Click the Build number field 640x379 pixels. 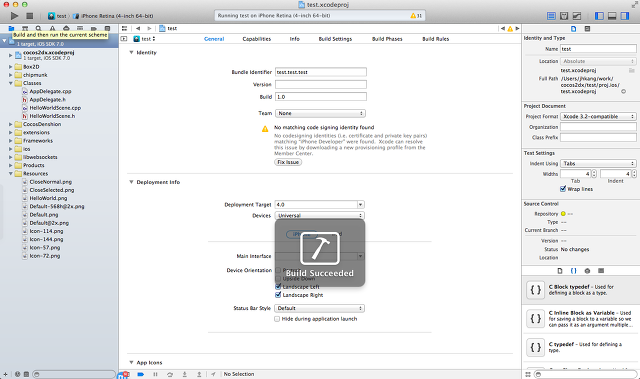point(321,97)
